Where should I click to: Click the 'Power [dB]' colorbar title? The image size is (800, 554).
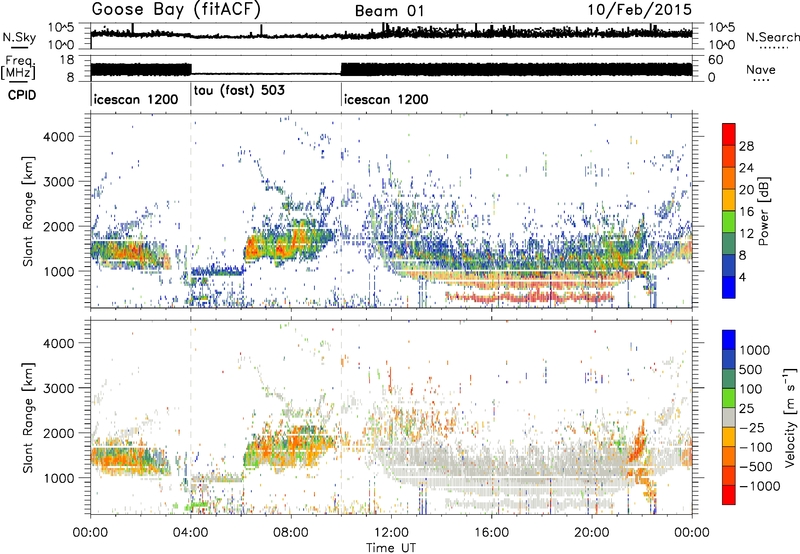(763, 211)
